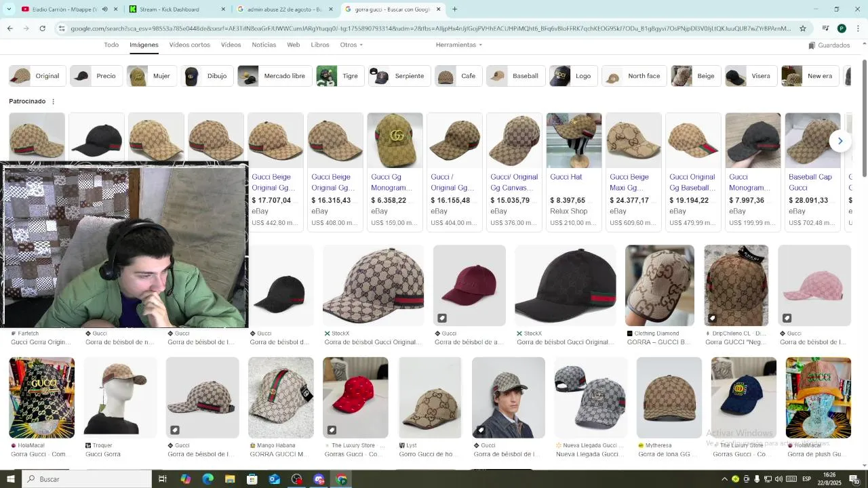Open Task View in the taskbar
The height and width of the screenshot is (488, 868).
tap(163, 479)
